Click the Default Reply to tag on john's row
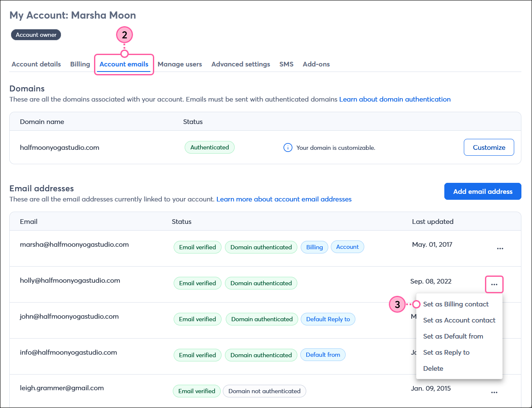Screen dimensions: 532x408 (x=328, y=319)
